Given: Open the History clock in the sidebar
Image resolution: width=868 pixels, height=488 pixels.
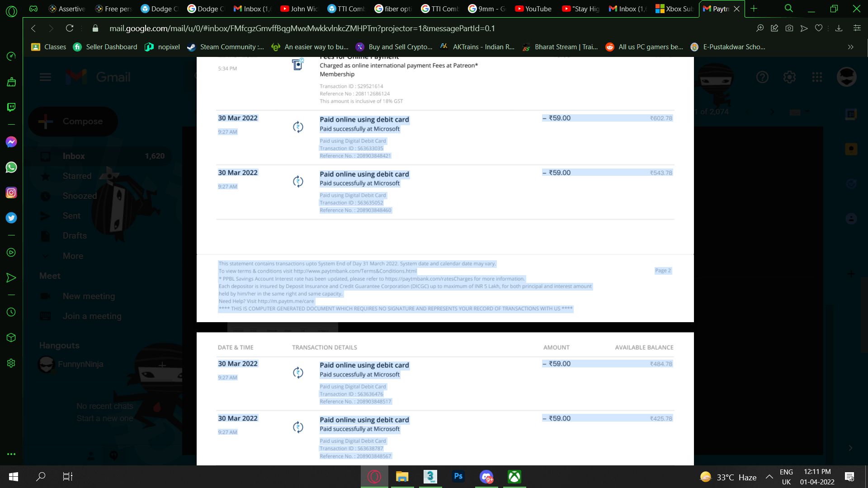Looking at the screenshot, I should [x=11, y=312].
